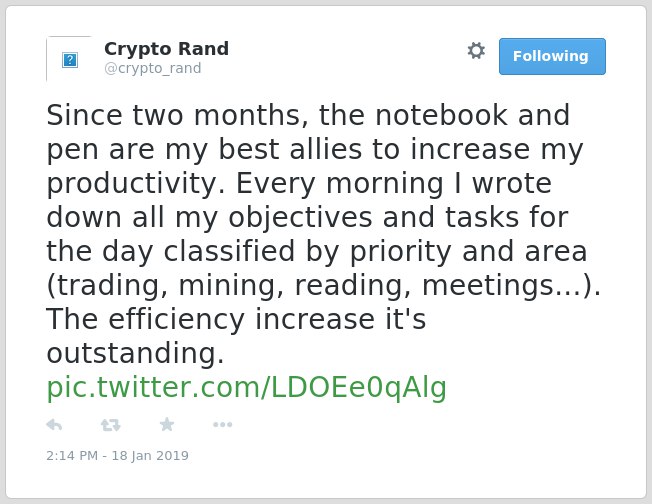Screen dimensions: 652x504
Task: Open the pic.twitter.com/LDOEe0qAlg link
Action: [x=247, y=388]
